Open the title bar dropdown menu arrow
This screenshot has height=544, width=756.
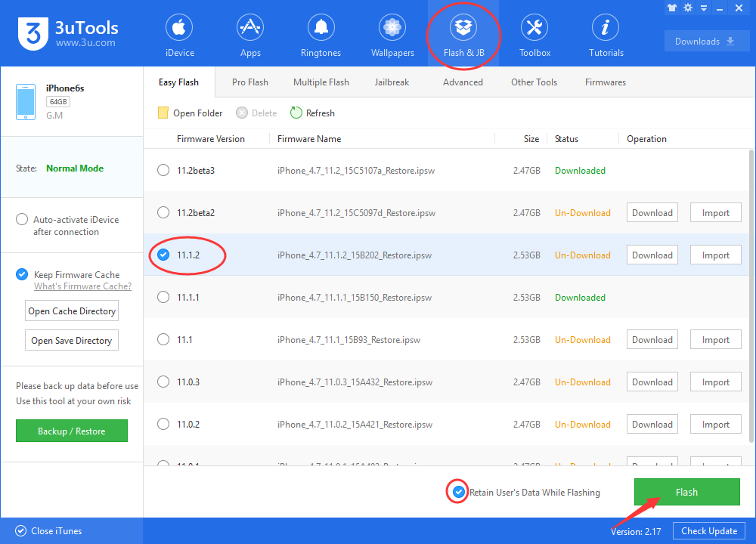pos(704,8)
